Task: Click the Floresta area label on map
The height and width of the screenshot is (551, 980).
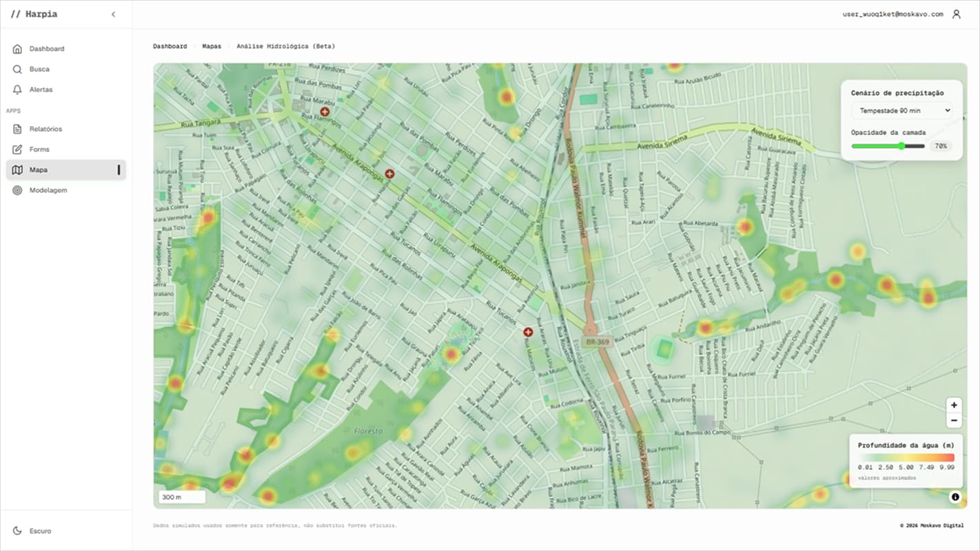Action: click(368, 431)
